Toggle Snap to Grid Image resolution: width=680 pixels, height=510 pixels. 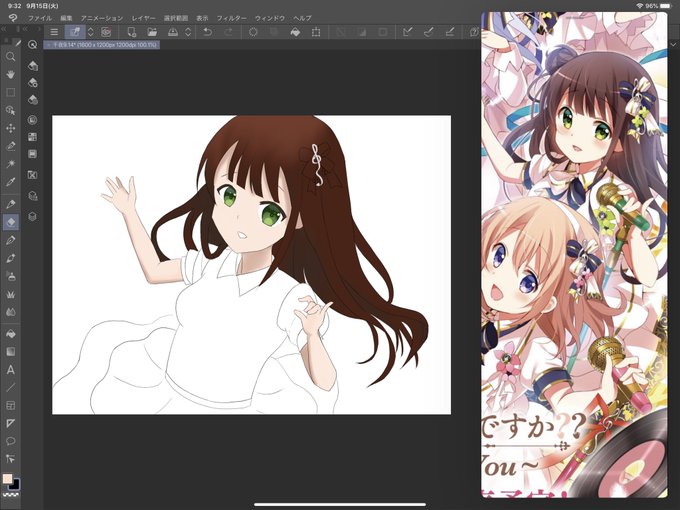450,32
